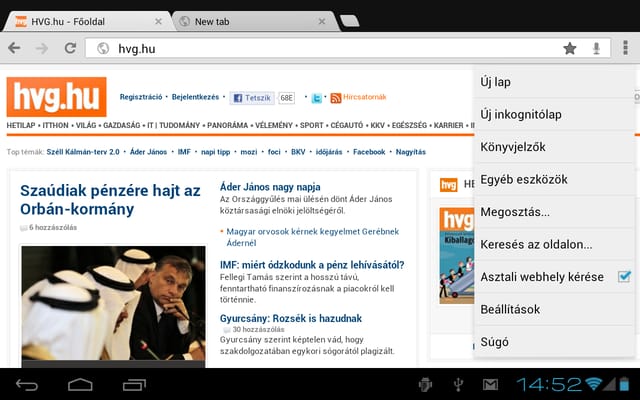Open the Gmail notification icon
The height and width of the screenshot is (400, 640).
coord(491,384)
